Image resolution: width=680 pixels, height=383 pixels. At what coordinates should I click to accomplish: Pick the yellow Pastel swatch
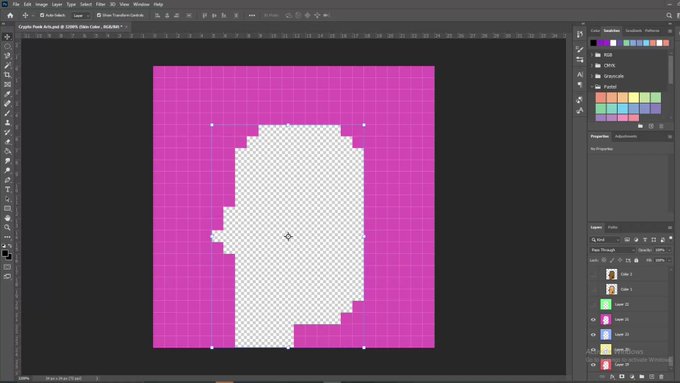point(634,97)
